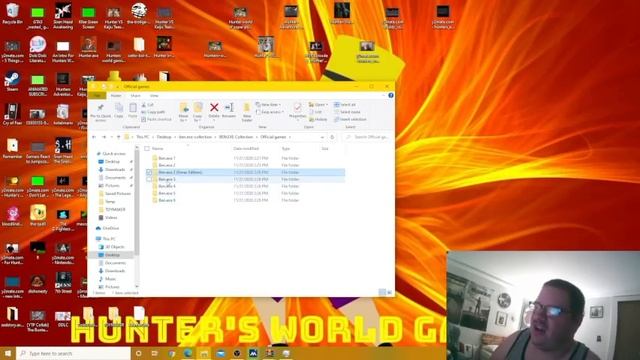Image resolution: width=640 pixels, height=360 pixels.
Task: Click the Pin to Quick access icon
Action: (100, 108)
